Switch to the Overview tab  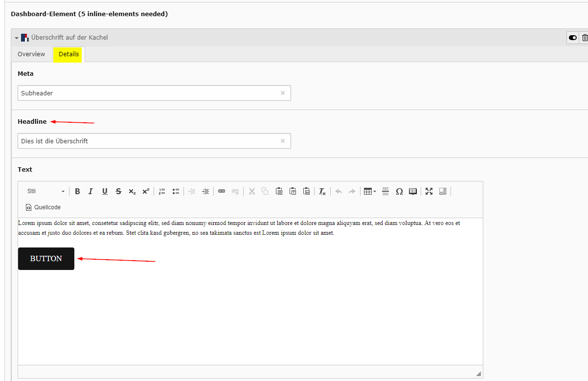31,54
